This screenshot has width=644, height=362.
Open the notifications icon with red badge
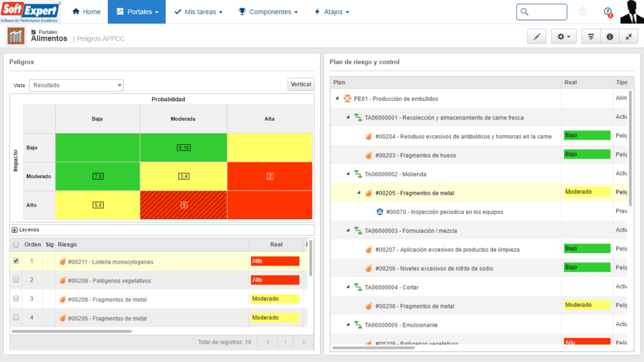[607, 12]
